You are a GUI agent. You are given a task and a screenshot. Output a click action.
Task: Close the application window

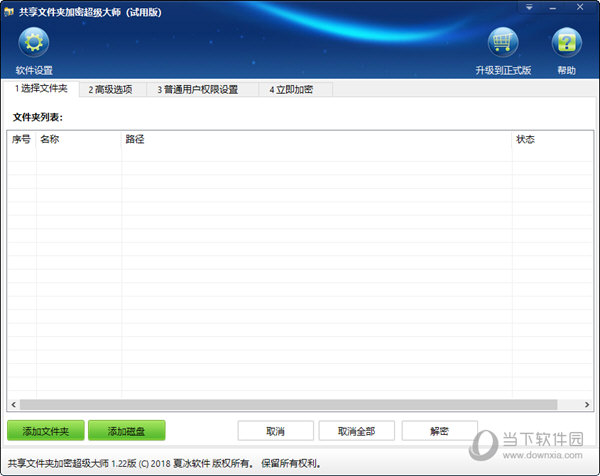[580, 7]
